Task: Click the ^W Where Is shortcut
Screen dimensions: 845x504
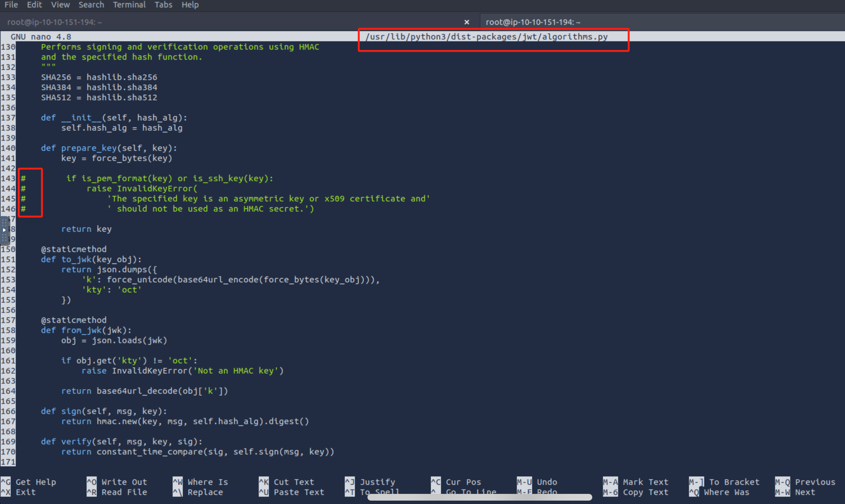Action: click(x=201, y=482)
